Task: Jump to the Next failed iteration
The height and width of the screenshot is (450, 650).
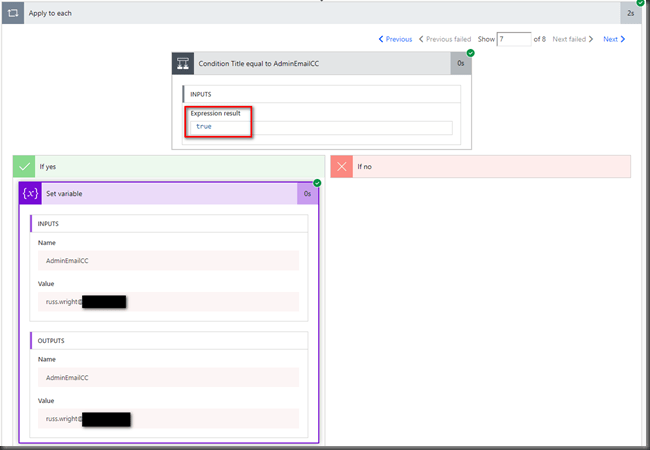Action: 574,39
